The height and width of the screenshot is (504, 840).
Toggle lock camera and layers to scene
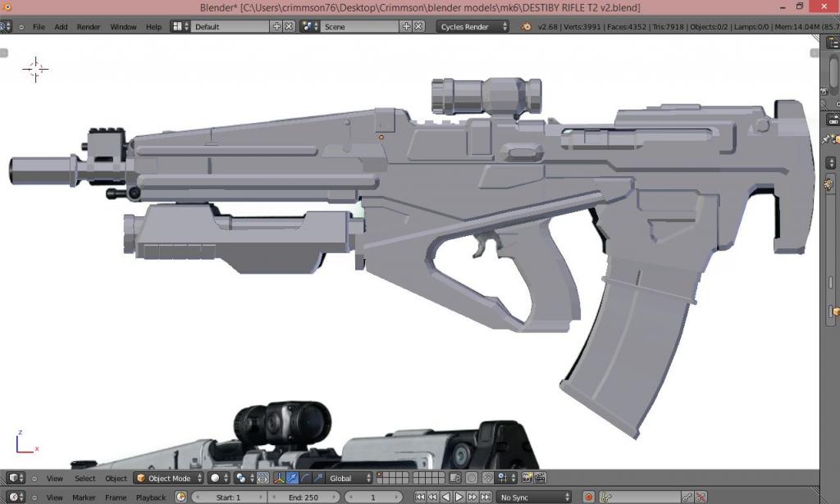454,478
